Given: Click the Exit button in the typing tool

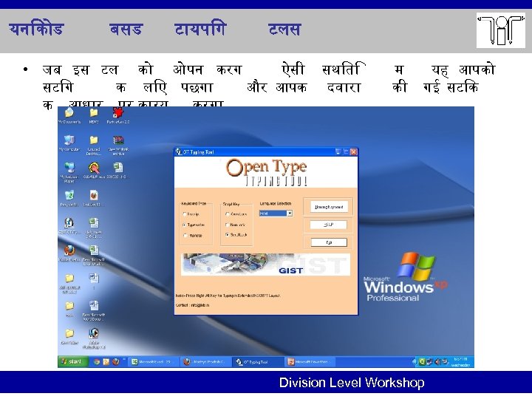Looking at the screenshot, I should point(329,242).
